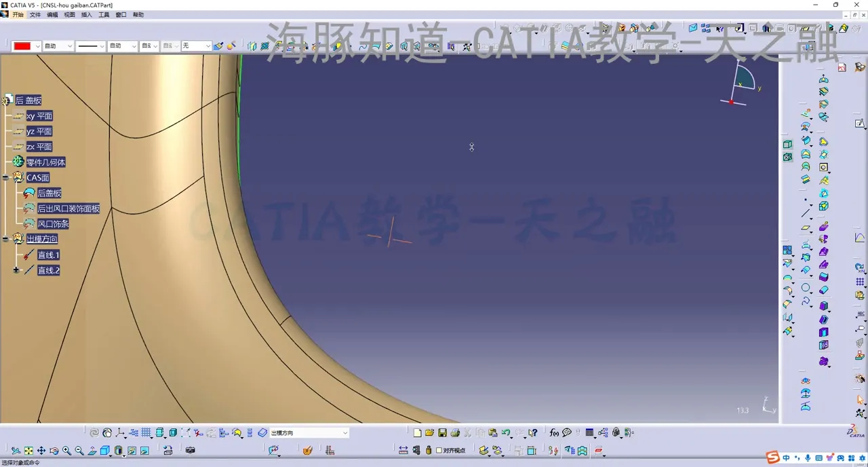Open the 开始 menu

point(18,15)
